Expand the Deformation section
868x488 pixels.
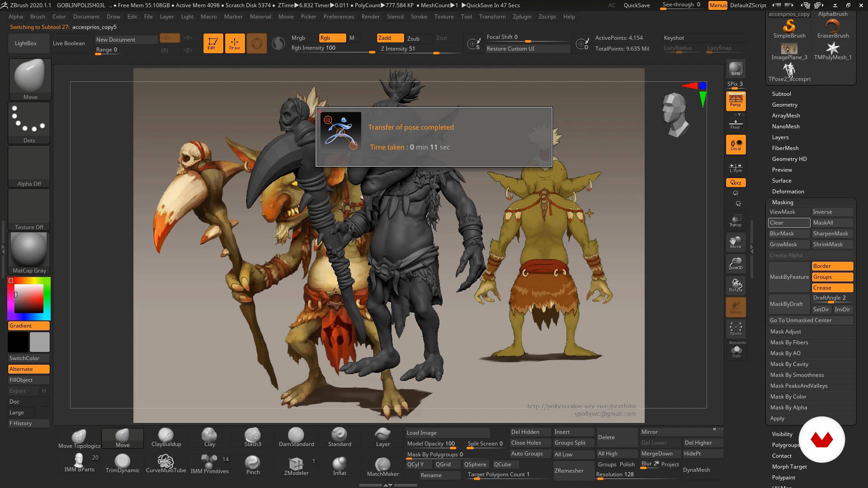tap(788, 192)
